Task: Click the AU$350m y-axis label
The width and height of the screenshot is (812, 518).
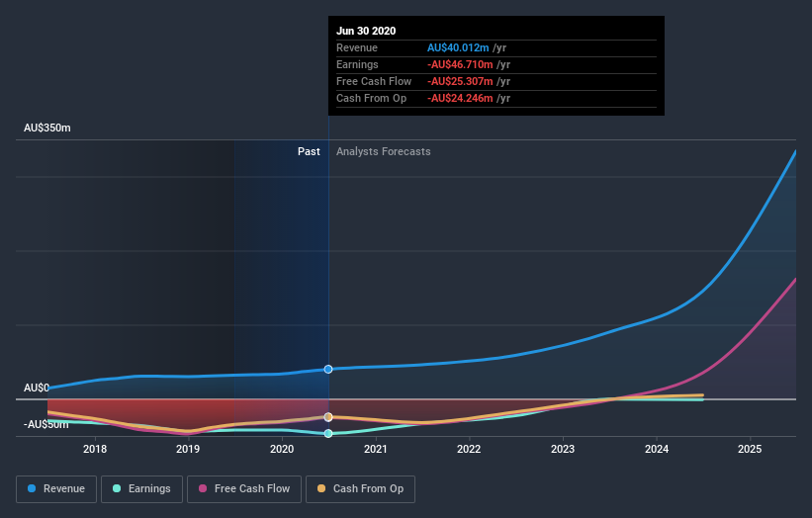Action: pos(47,128)
